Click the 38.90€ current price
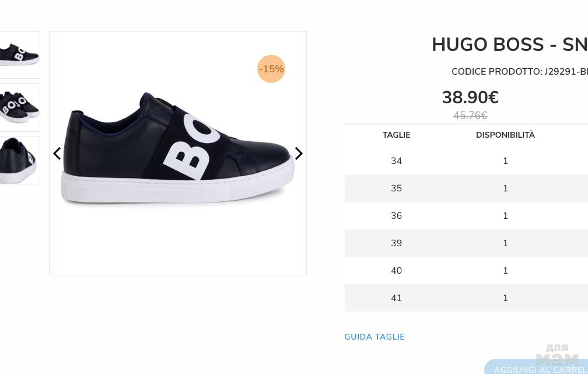This screenshot has width=588, height=374. pos(470,97)
